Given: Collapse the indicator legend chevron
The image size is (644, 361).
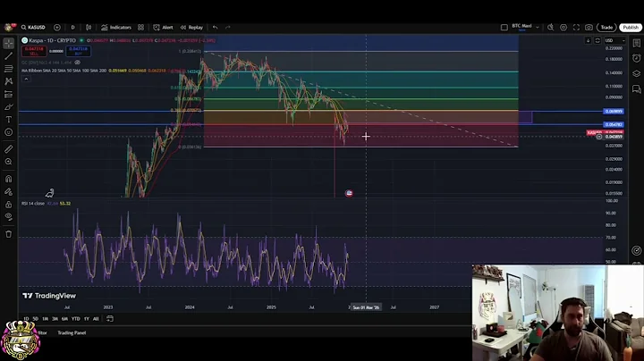Looking at the screenshot, I should pos(26,79).
